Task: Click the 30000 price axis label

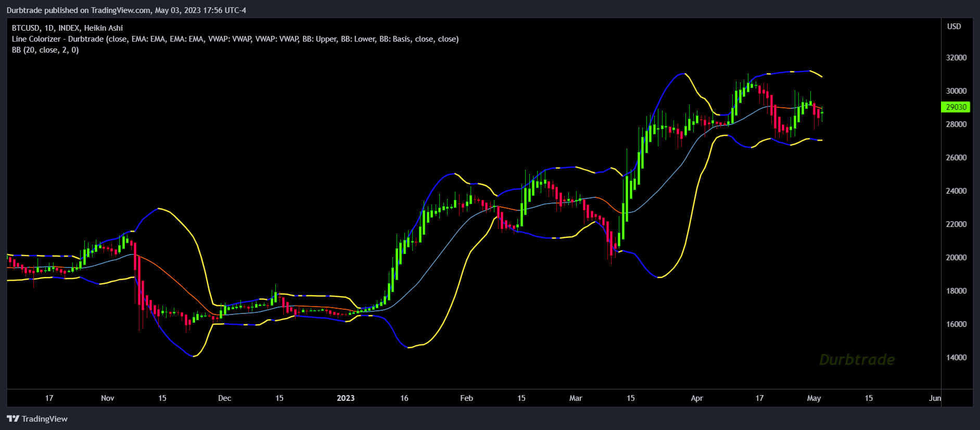Action: pyautogui.click(x=956, y=91)
